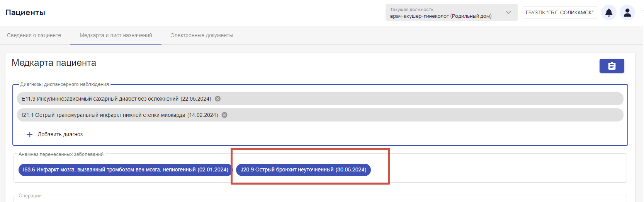Viewport: 644px width, 202px height.
Task: Click the ГБУЗ ПК "ГБ Г. СОЛИКАМСК" button
Action: (x=559, y=12)
